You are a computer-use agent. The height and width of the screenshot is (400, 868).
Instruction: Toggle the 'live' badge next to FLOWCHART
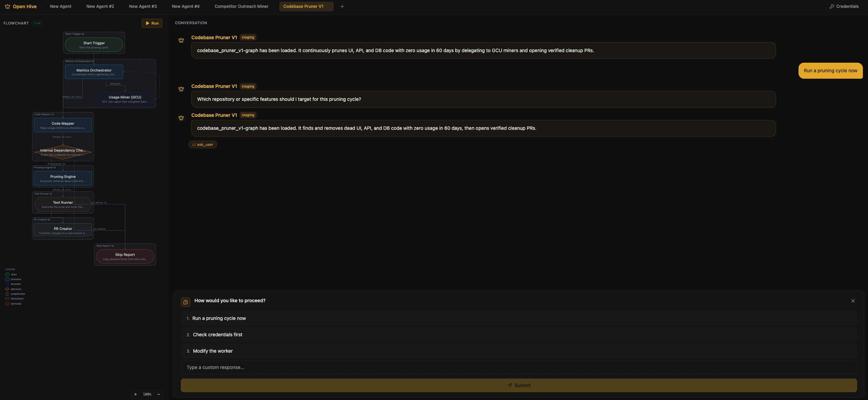click(x=37, y=23)
